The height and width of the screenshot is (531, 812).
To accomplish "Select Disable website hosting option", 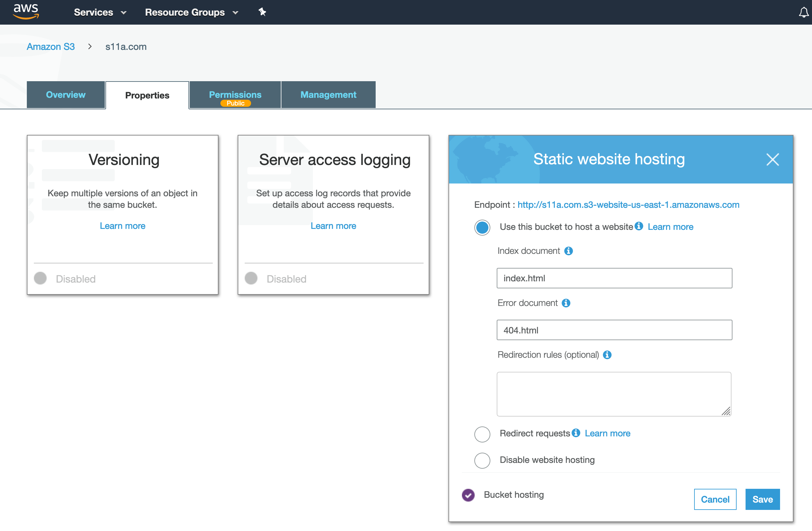I will tap(482, 460).
